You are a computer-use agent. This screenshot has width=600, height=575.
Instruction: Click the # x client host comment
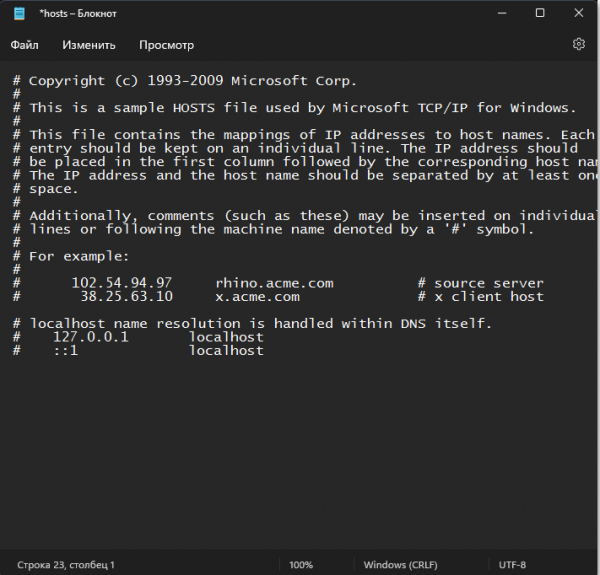pos(481,297)
